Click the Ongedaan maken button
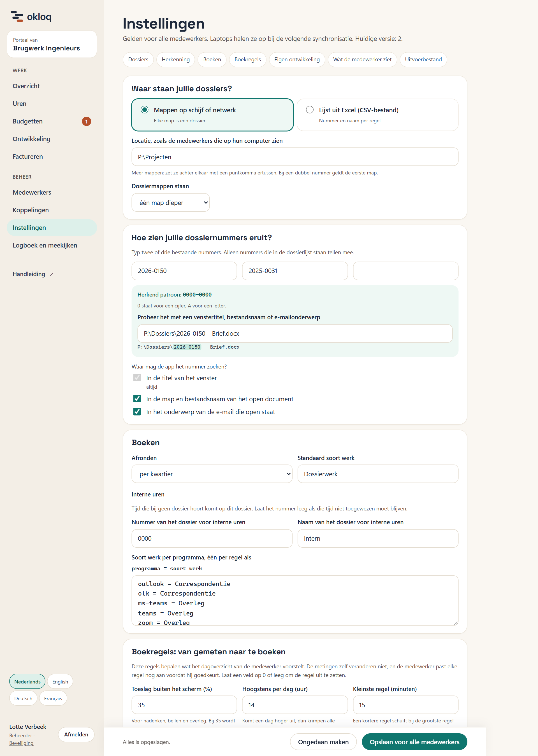This screenshot has height=756, width=538. [x=323, y=742]
